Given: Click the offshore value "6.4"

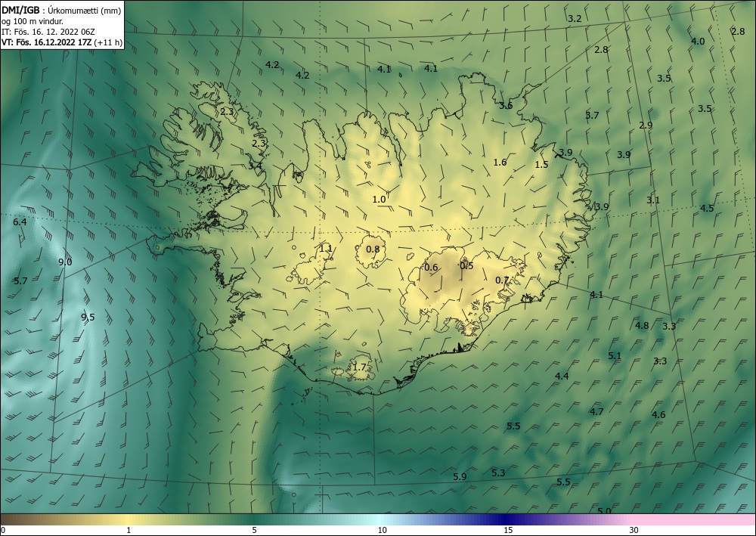Looking at the screenshot, I should (20, 222).
